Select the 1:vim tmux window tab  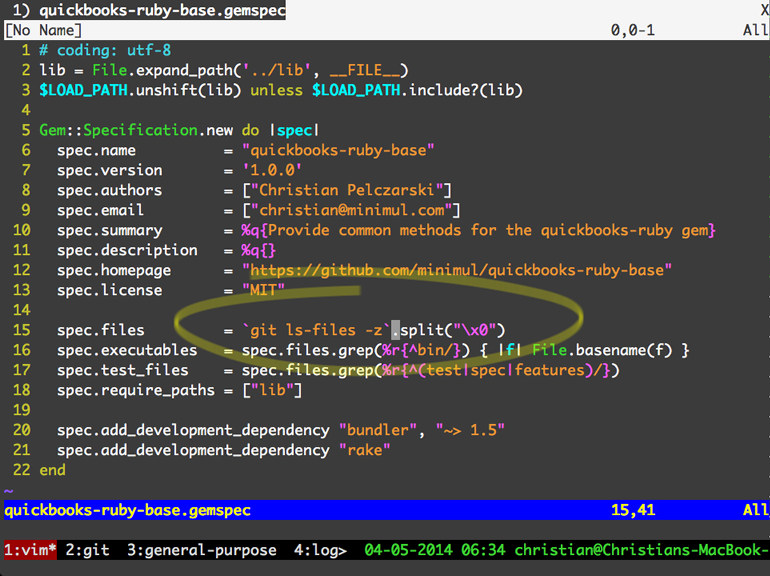30,549
